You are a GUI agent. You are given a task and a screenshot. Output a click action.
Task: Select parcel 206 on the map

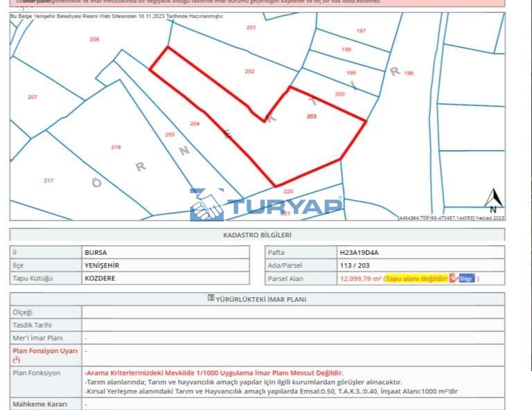click(x=94, y=39)
